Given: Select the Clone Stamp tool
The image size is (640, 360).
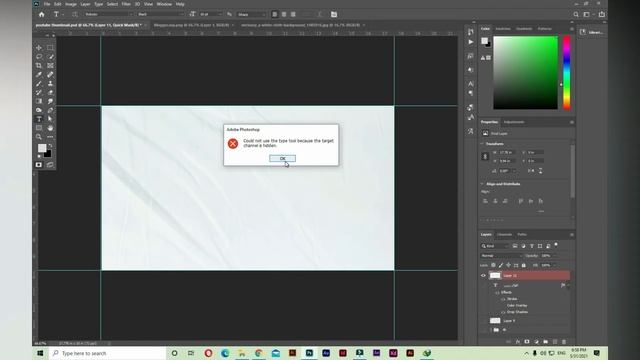Looking at the screenshot, I should [x=50, y=83].
